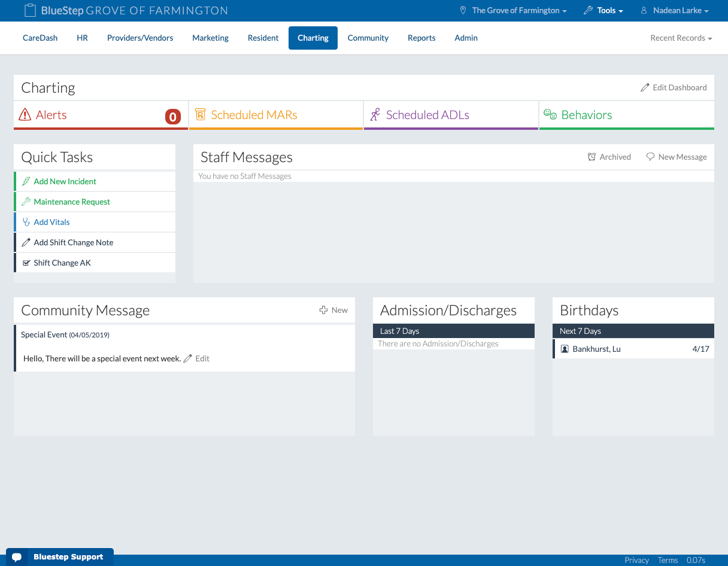This screenshot has height=566, width=728.
Task: Click the Privacy link in footer
Action: tap(636, 560)
